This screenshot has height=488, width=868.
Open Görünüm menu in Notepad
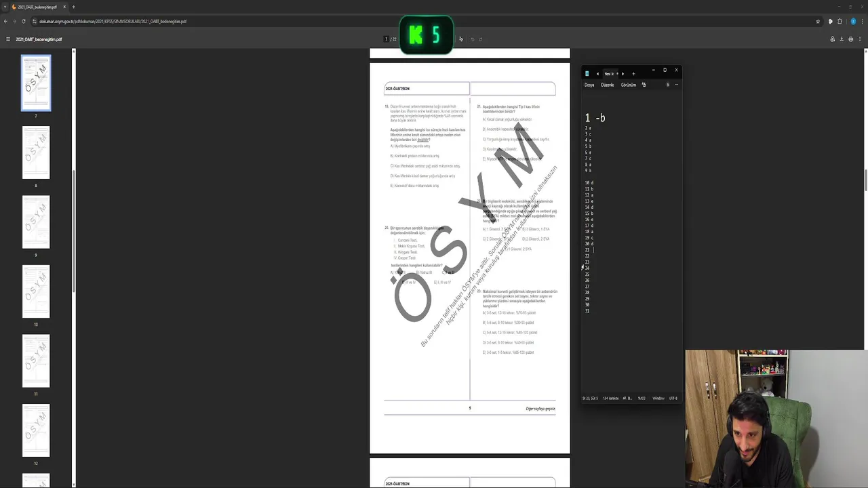[x=629, y=85]
